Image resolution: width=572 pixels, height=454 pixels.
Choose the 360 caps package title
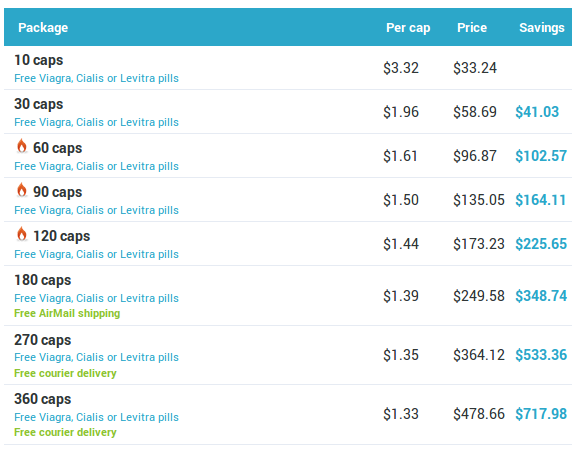click(43, 399)
